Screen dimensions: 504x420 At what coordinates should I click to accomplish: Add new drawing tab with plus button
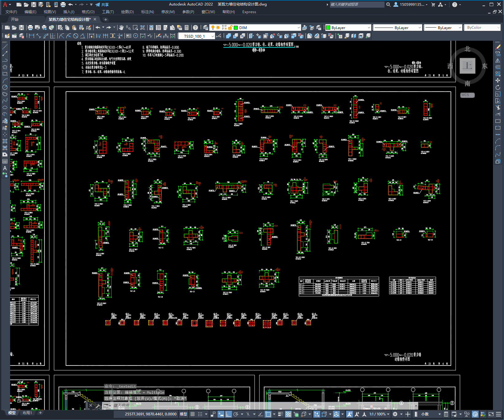[106, 19]
